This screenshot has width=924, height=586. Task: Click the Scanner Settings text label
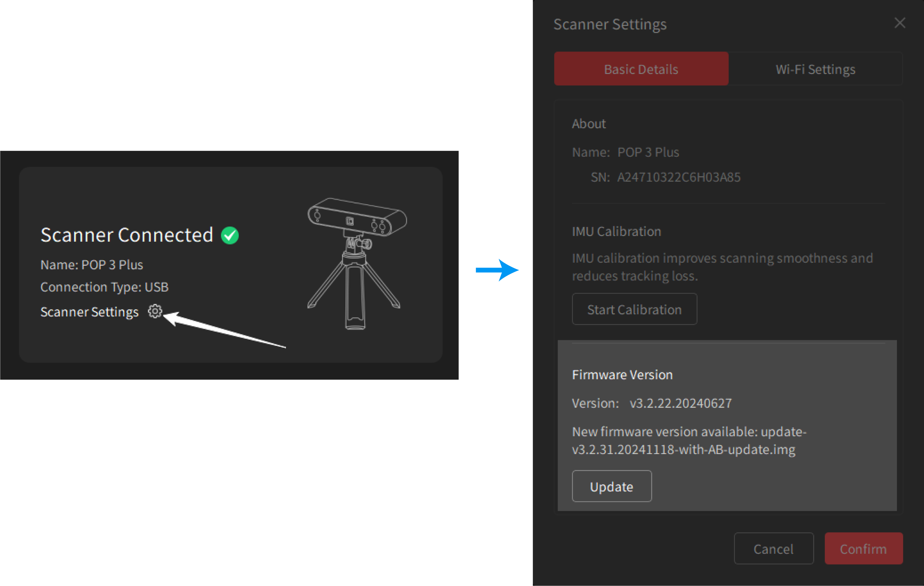click(89, 312)
